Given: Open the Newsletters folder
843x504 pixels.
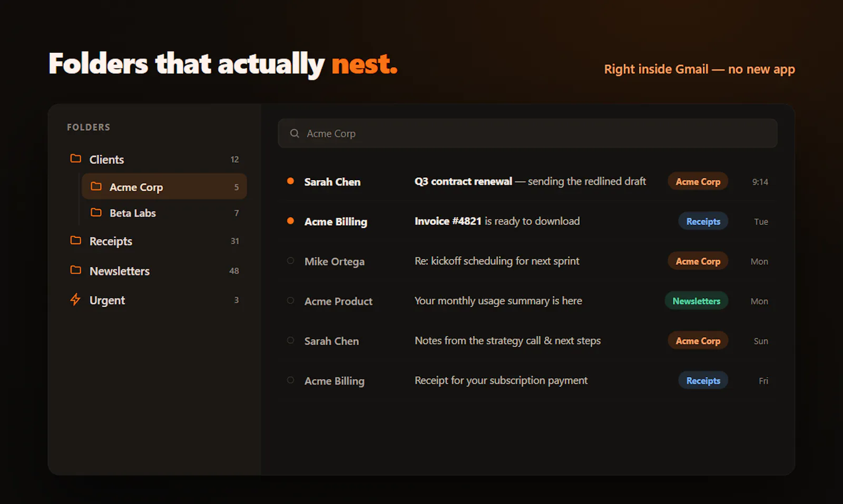Looking at the screenshot, I should (155, 271).
